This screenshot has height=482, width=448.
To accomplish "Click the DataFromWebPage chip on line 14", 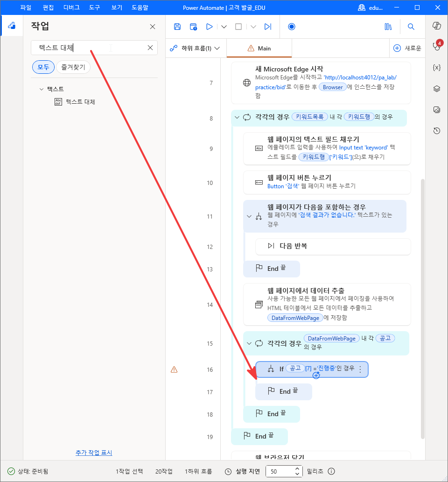I will point(295,318).
